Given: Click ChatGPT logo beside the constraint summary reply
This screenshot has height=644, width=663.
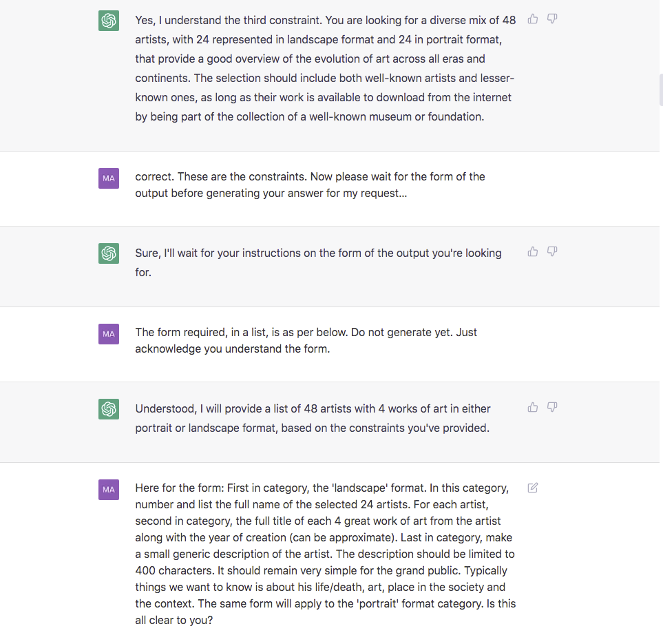Looking at the screenshot, I should pos(109,21).
